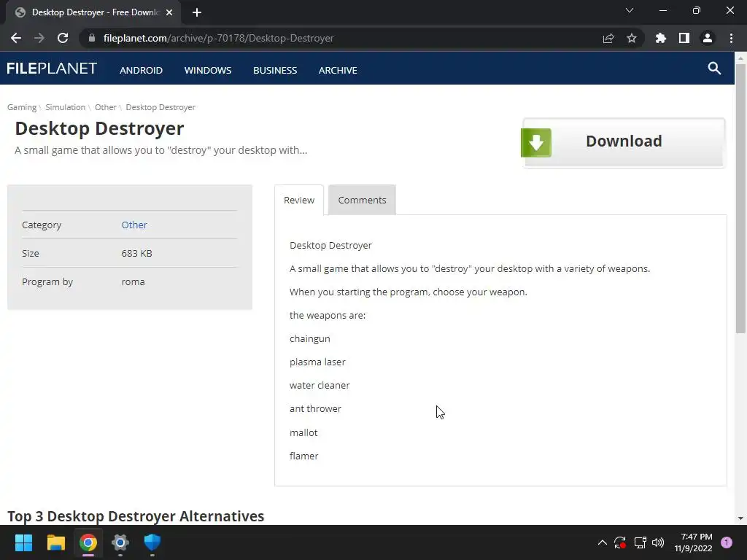
Task: Click the green download arrow icon
Action: click(536, 142)
